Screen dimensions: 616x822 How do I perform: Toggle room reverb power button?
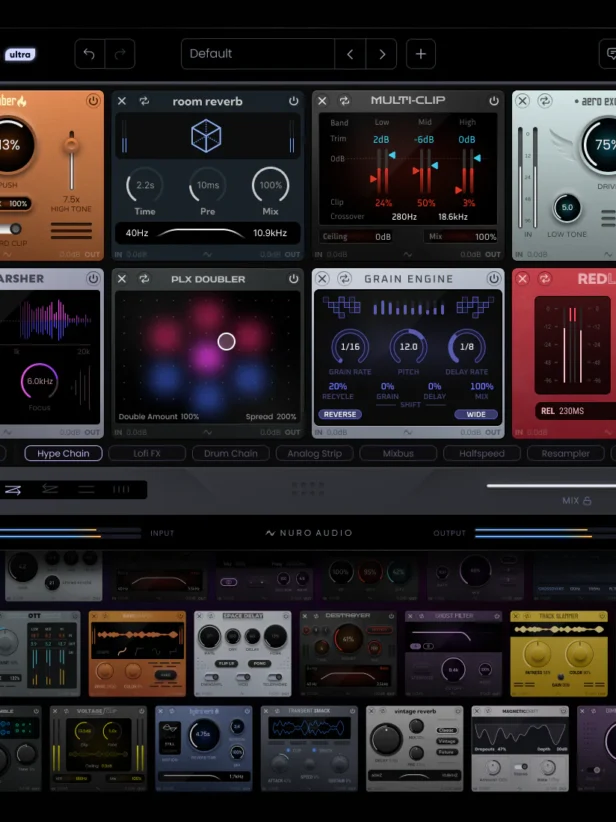pyautogui.click(x=294, y=101)
